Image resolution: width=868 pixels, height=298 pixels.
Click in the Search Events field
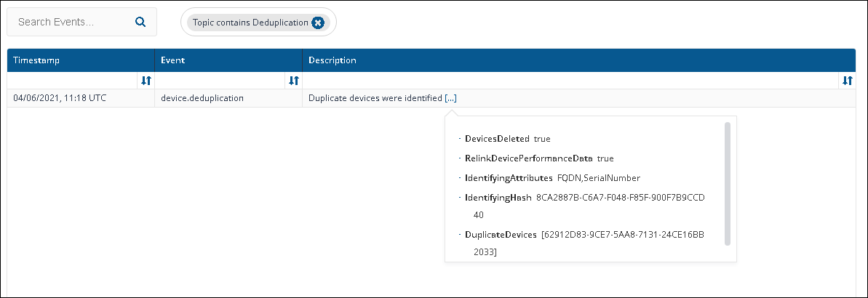[73, 22]
